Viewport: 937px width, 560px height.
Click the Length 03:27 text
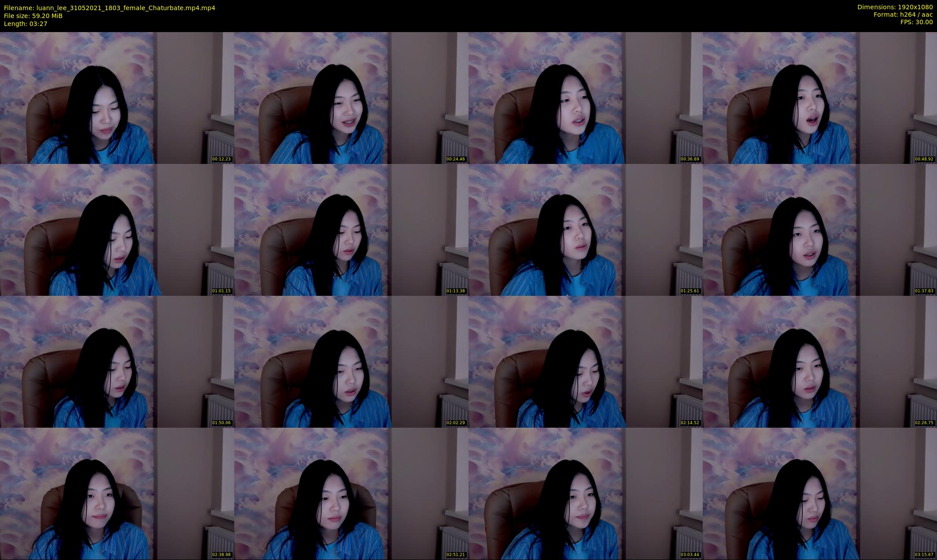point(25,24)
